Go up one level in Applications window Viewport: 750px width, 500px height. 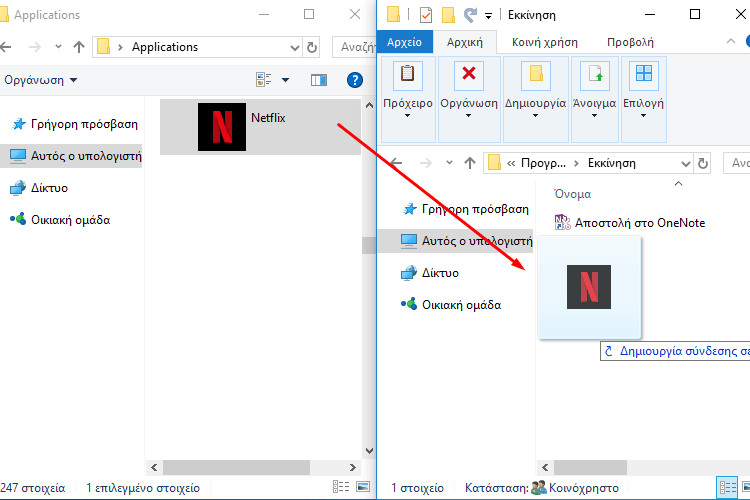coord(79,47)
